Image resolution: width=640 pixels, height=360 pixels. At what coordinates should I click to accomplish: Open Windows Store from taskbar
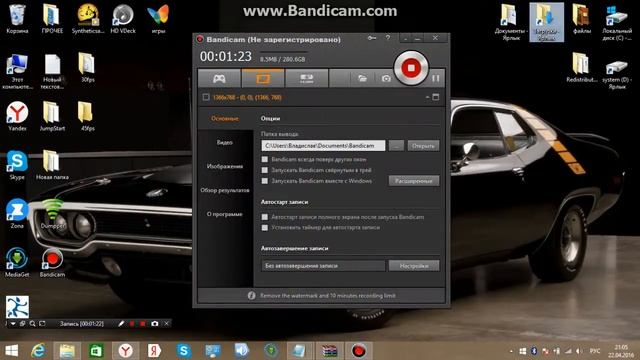[x=96, y=351]
